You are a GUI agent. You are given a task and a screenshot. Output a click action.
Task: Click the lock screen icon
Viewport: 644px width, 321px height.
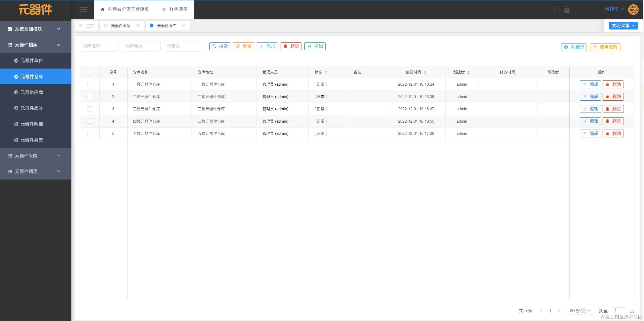(567, 10)
